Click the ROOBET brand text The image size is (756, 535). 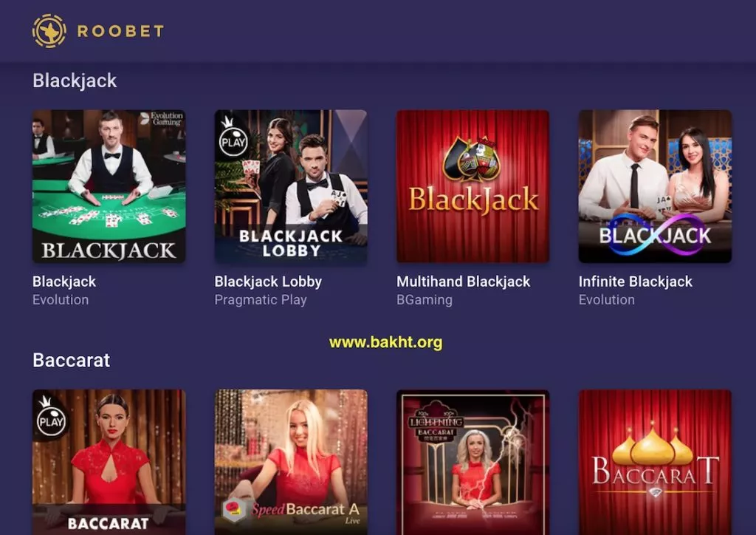[120, 31]
